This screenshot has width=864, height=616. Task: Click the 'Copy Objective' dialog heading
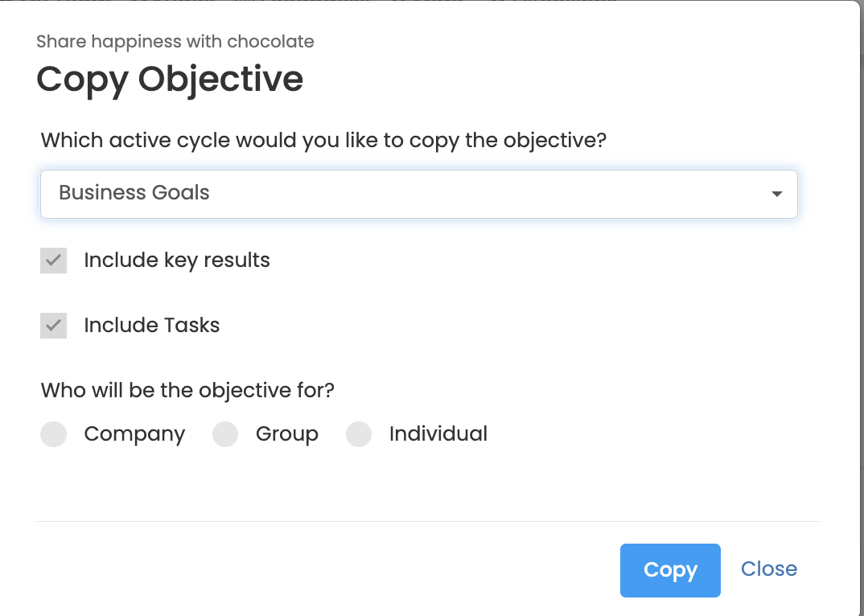pos(170,79)
